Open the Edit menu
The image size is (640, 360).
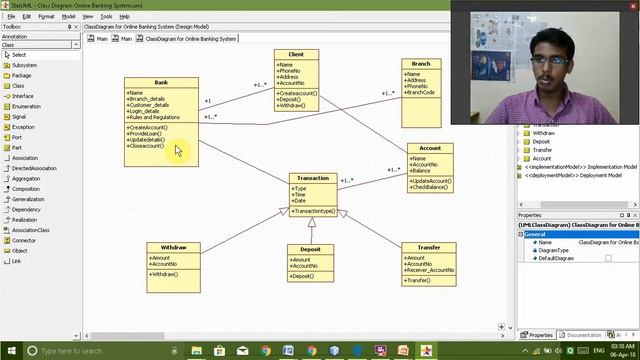coord(27,17)
